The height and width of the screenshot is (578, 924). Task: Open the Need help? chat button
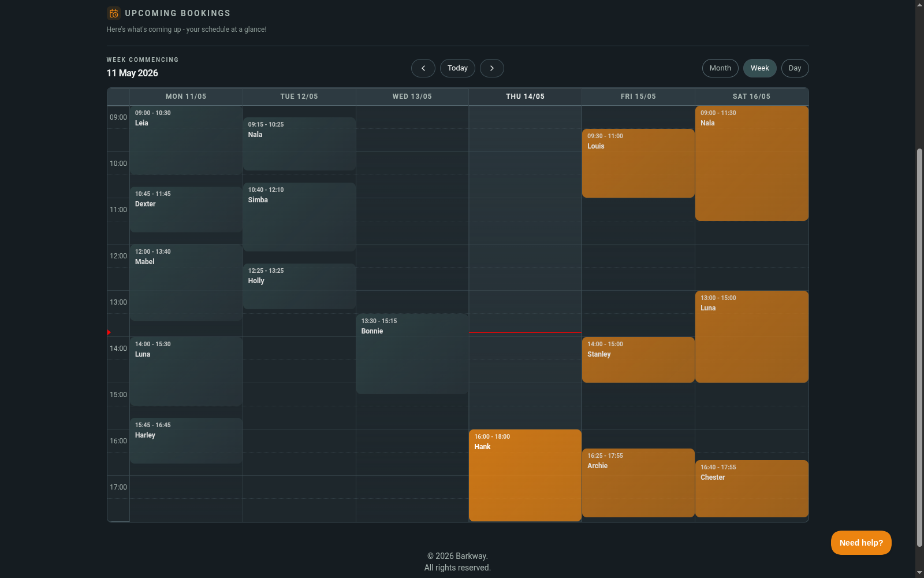(x=861, y=543)
